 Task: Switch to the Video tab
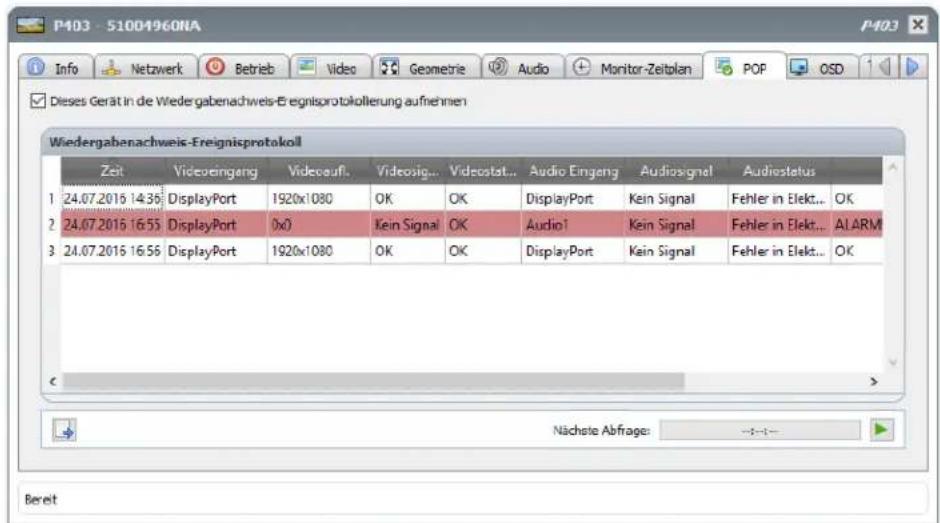(x=330, y=68)
